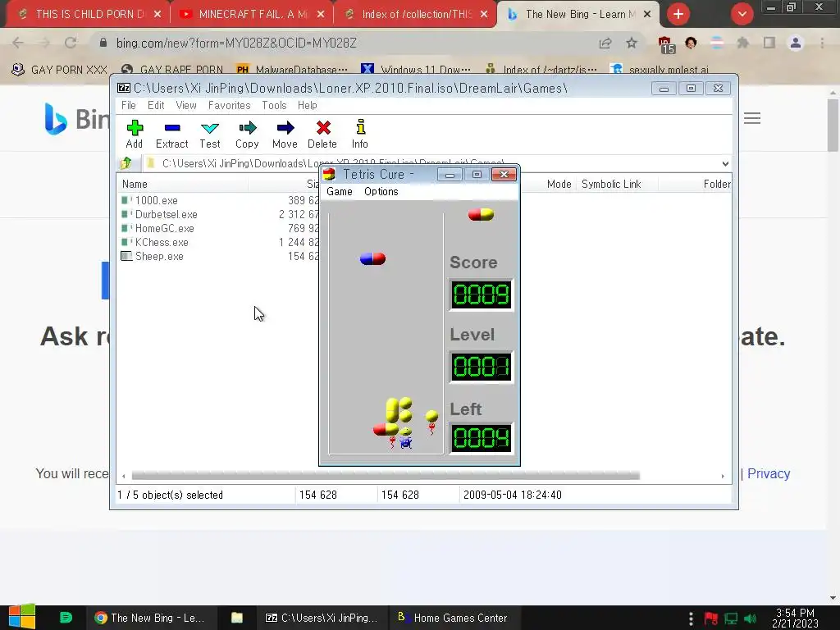Screen dimensions: 840x630
Task: Click the Privacy link on the Bing page
Action: (768, 473)
